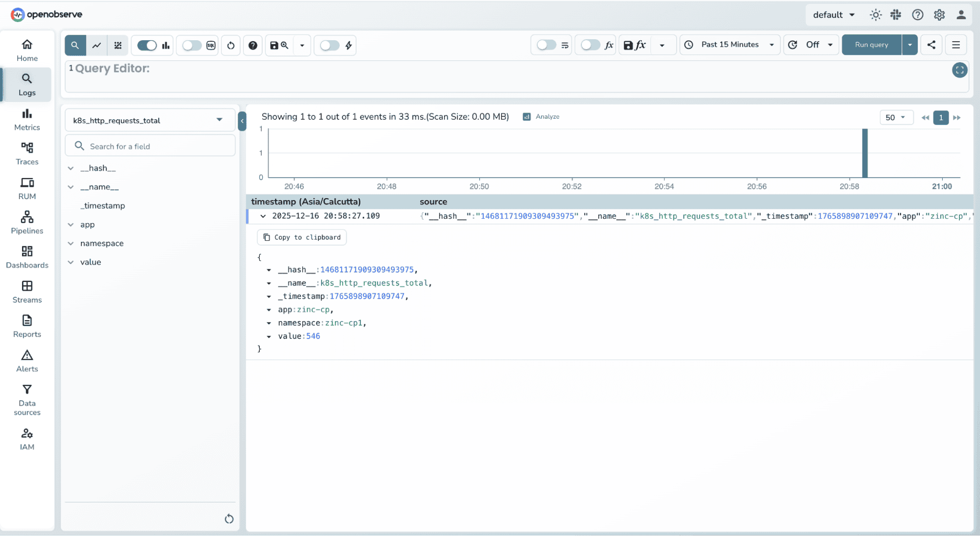The height and width of the screenshot is (536, 980).
Task: Open the Pipelines page from sidebar
Action: coord(27,222)
